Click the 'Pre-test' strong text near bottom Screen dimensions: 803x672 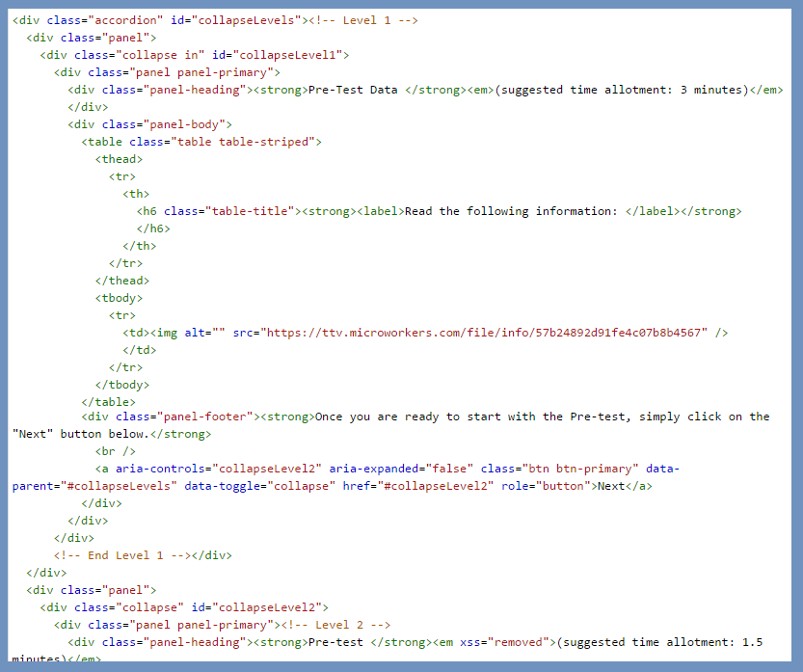tap(335, 642)
